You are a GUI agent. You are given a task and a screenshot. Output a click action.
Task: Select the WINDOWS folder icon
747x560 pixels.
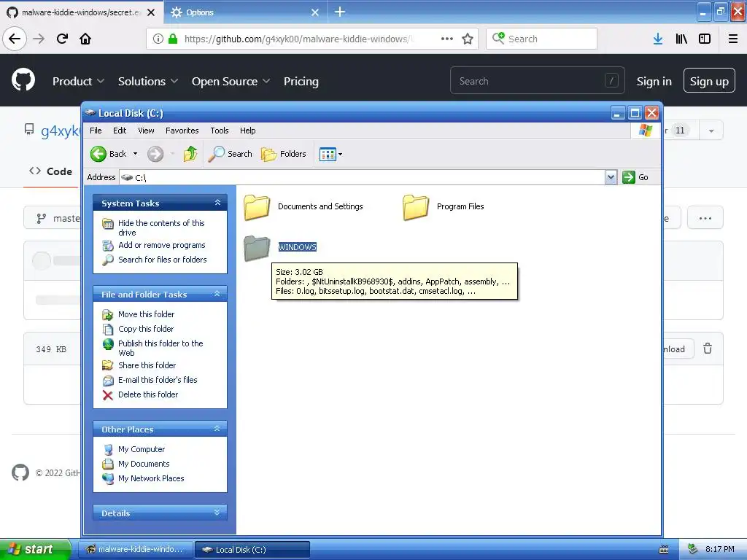click(257, 248)
